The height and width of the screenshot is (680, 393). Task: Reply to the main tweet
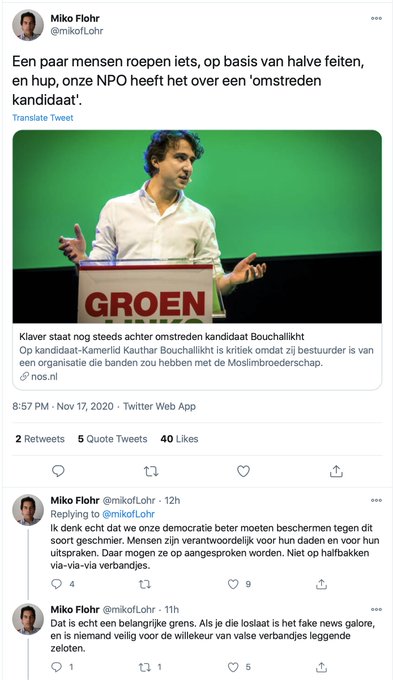click(58, 471)
